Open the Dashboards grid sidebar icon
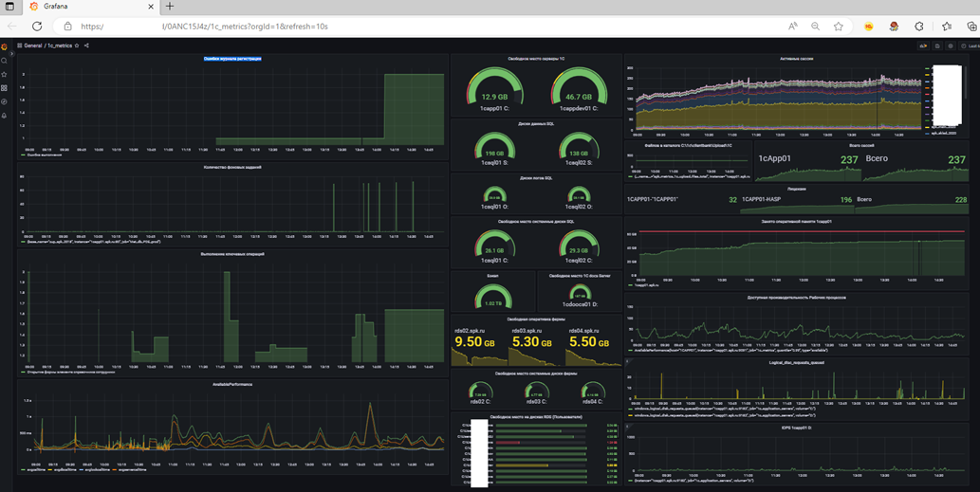The width and height of the screenshot is (980, 492). coord(5,87)
